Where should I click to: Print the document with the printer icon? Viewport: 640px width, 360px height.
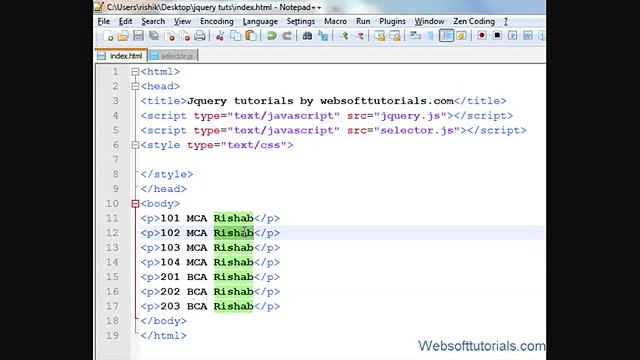[200, 36]
